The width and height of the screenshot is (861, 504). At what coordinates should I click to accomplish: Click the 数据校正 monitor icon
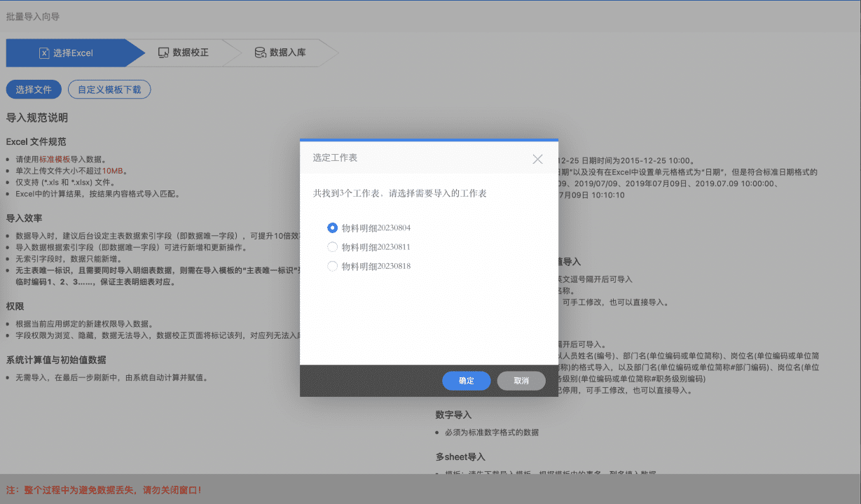click(x=163, y=52)
